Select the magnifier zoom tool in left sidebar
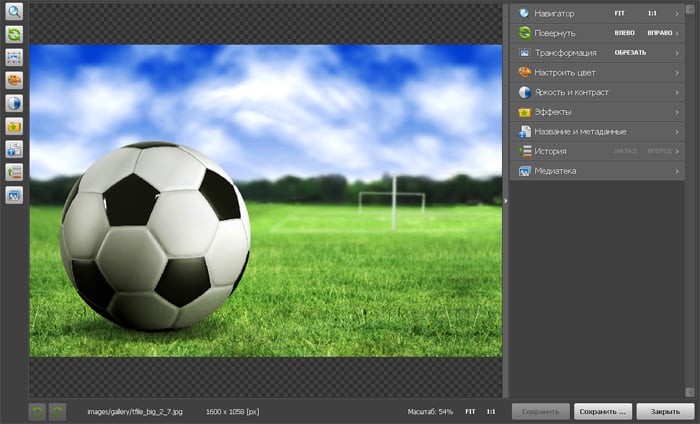The width and height of the screenshot is (700, 424). [x=15, y=13]
